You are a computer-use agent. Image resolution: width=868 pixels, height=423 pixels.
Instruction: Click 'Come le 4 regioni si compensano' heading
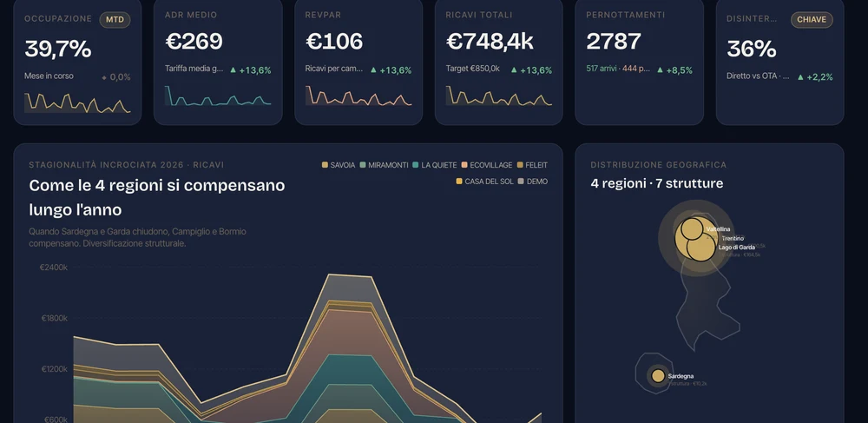pyautogui.click(x=156, y=186)
